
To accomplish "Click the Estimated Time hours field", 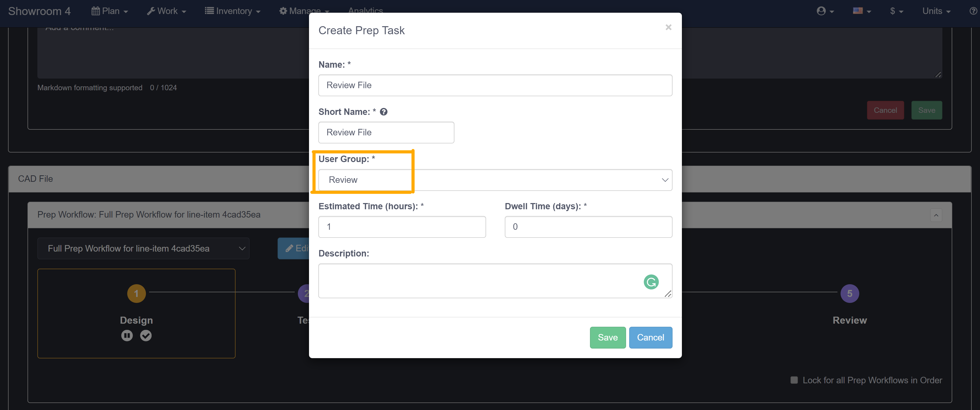I will 402,227.
